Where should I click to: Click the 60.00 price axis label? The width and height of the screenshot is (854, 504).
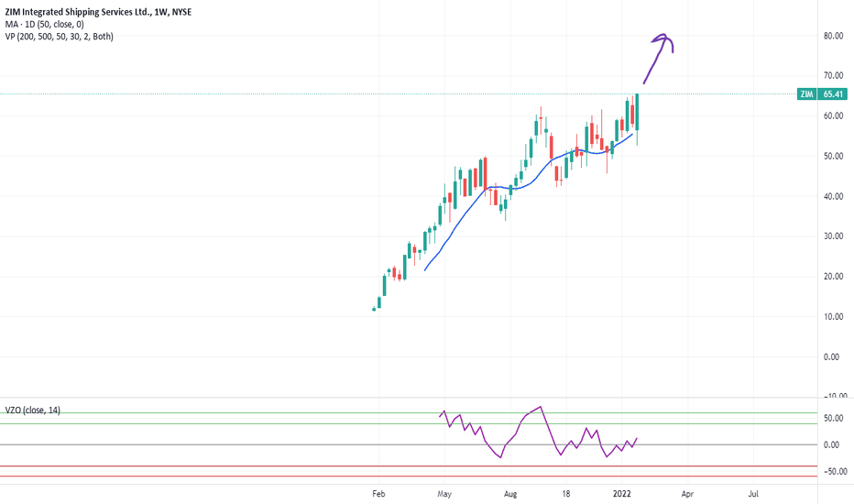click(x=833, y=116)
